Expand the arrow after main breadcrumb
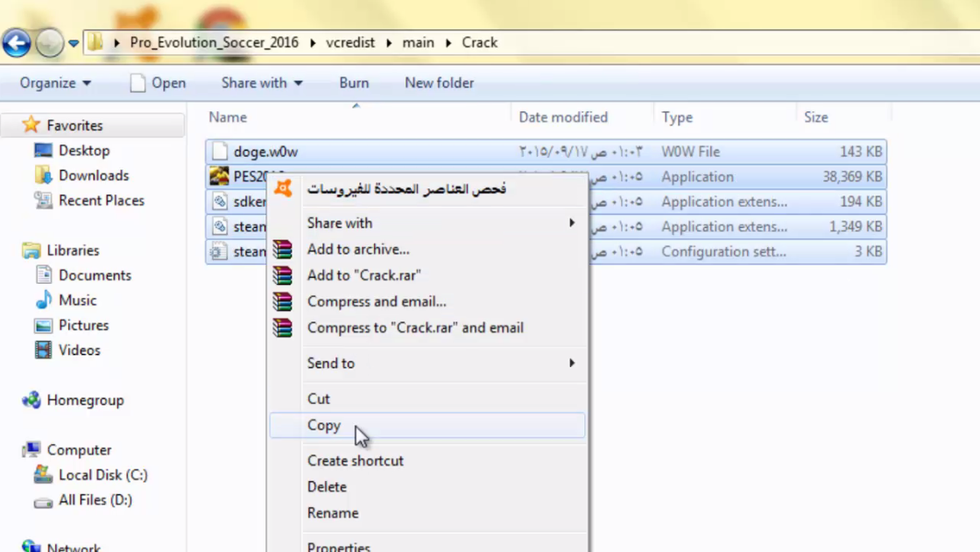The height and width of the screenshot is (552, 980). [448, 43]
